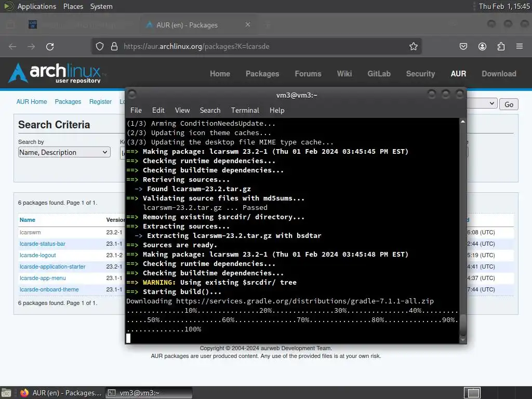Viewport: 532px width, 399px height.
Task: Sort results by the Name column
Action: point(28,220)
